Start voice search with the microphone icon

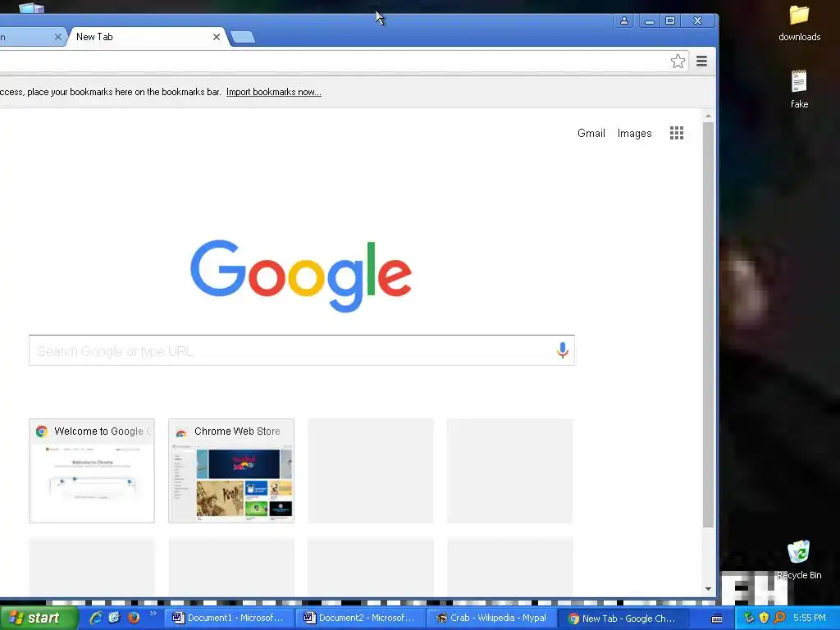point(562,350)
